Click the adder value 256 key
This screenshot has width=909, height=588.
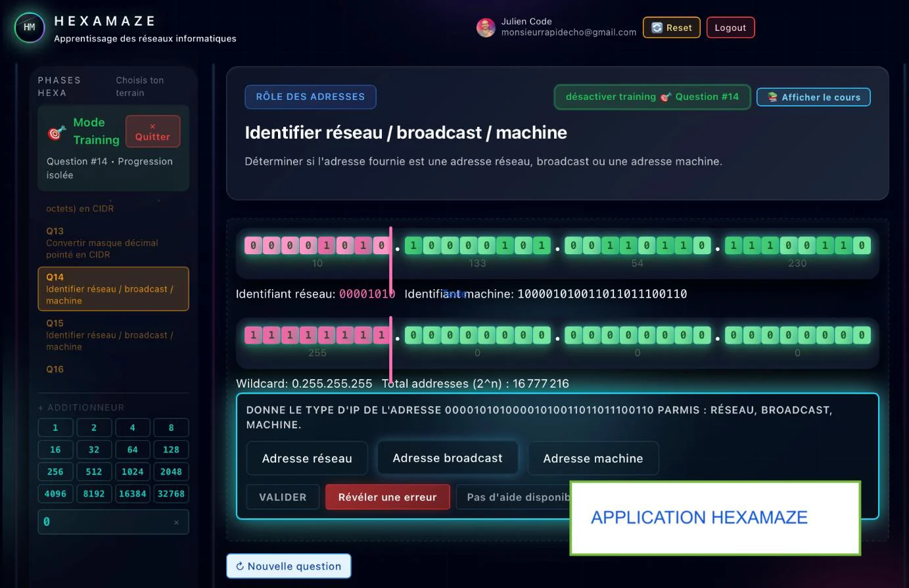tap(55, 472)
